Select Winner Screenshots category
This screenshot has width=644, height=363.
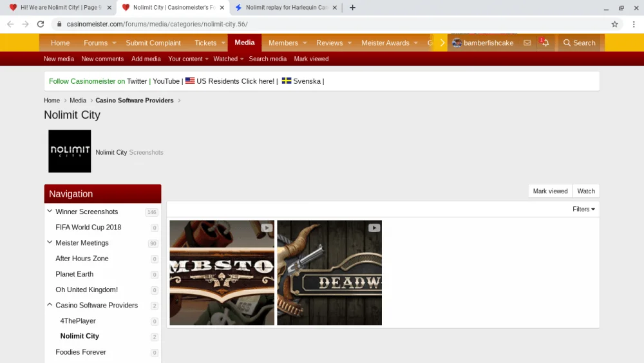[87, 211]
